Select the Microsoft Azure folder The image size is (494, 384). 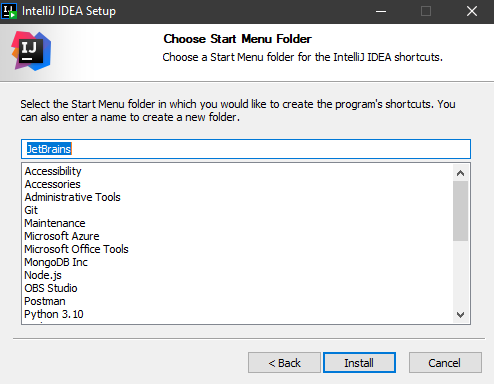click(62, 236)
